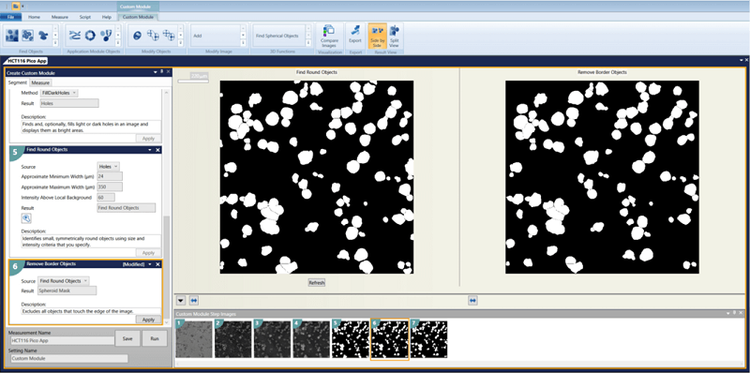The height and width of the screenshot is (373, 750).
Task: Click the Refresh button under the image
Action: pyautogui.click(x=317, y=283)
